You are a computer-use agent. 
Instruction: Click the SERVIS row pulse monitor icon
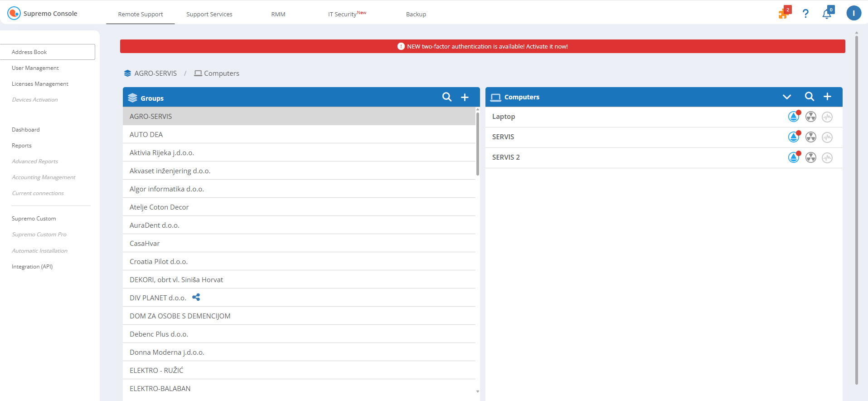point(827,137)
